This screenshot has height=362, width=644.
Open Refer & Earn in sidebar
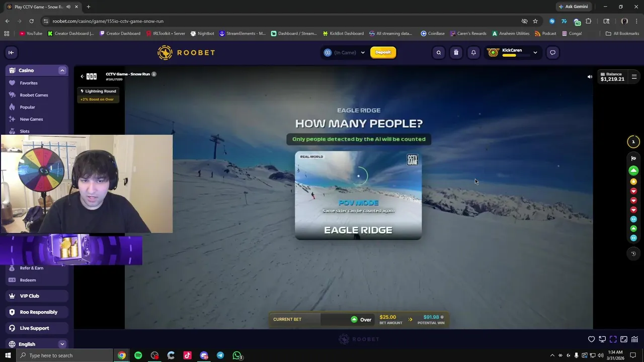[37, 268]
